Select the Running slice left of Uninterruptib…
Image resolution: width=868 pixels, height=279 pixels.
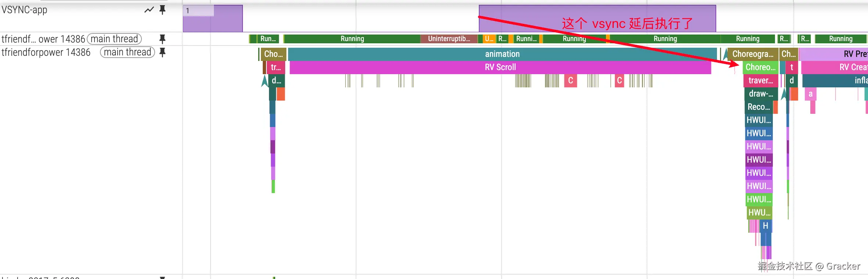(352, 39)
